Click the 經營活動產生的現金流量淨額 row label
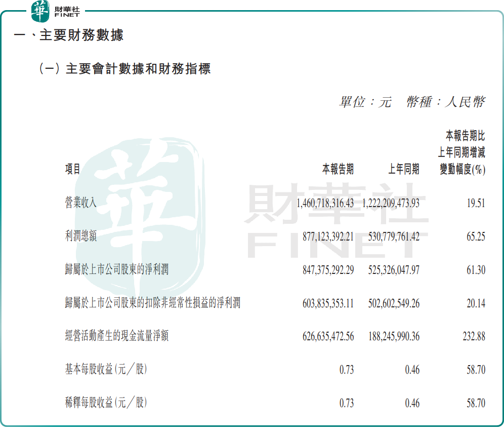 tap(117, 336)
